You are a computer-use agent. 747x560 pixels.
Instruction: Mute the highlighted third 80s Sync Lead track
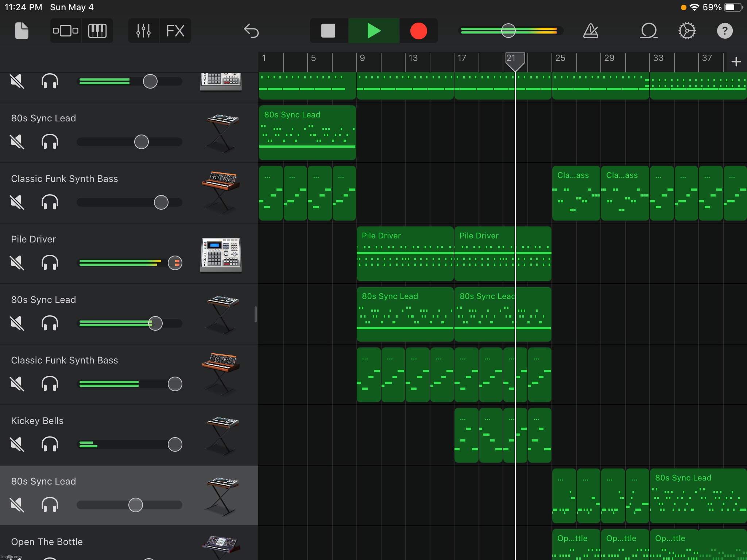(17, 505)
